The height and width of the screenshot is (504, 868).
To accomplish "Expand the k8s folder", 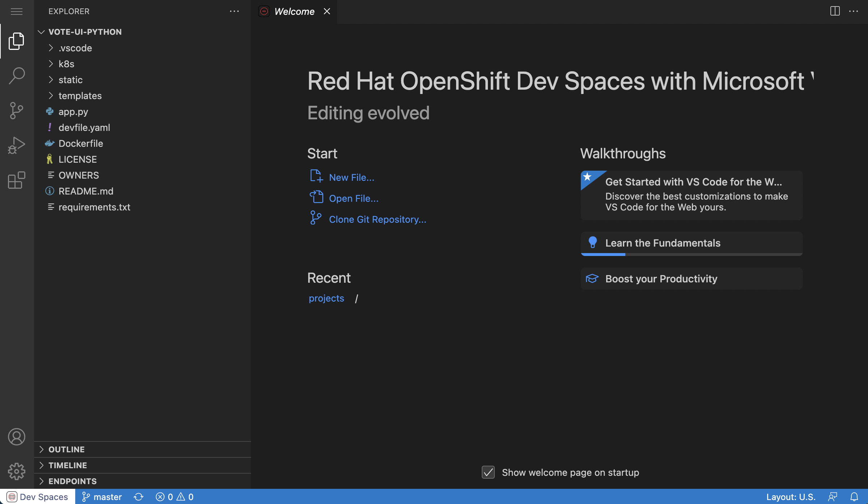I will [x=142, y=64].
